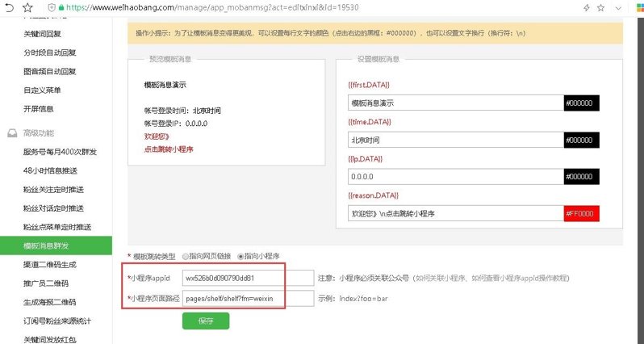This screenshot has width=644, height=344.
Task: Click the green 保存 button
Action: pos(206,321)
